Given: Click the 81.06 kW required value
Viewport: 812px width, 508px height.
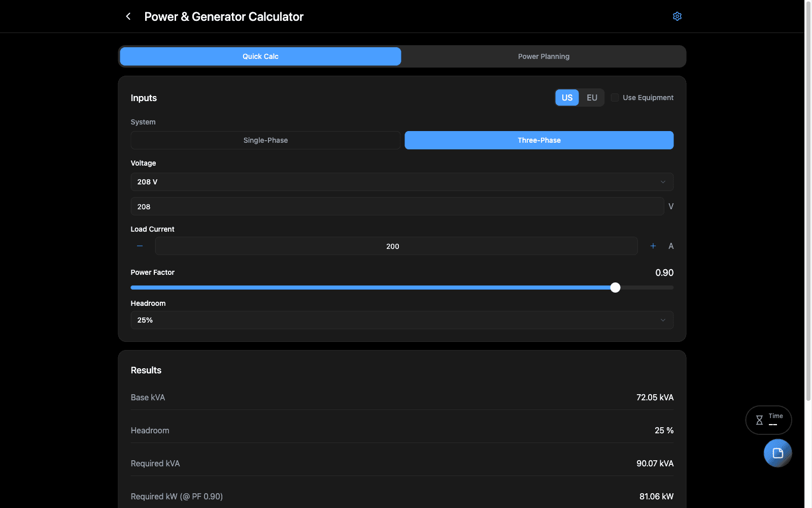Looking at the screenshot, I should click(656, 496).
